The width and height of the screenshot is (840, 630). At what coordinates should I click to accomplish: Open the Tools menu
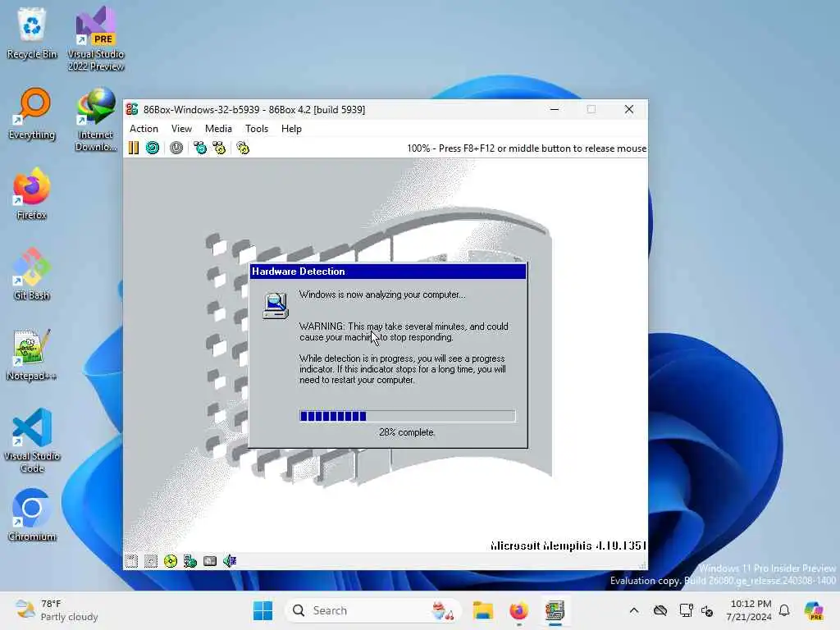[257, 129]
